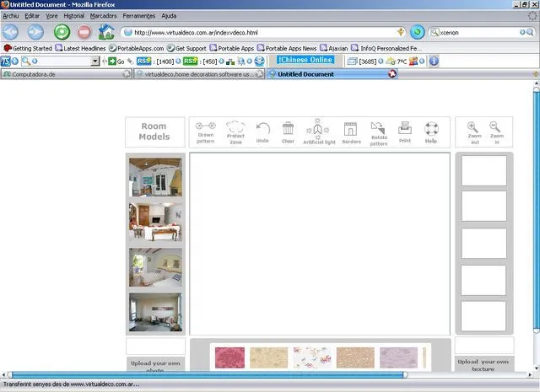Switch to the Computadora.de tab
Viewport: 540px width, 392px height.
tap(66, 74)
